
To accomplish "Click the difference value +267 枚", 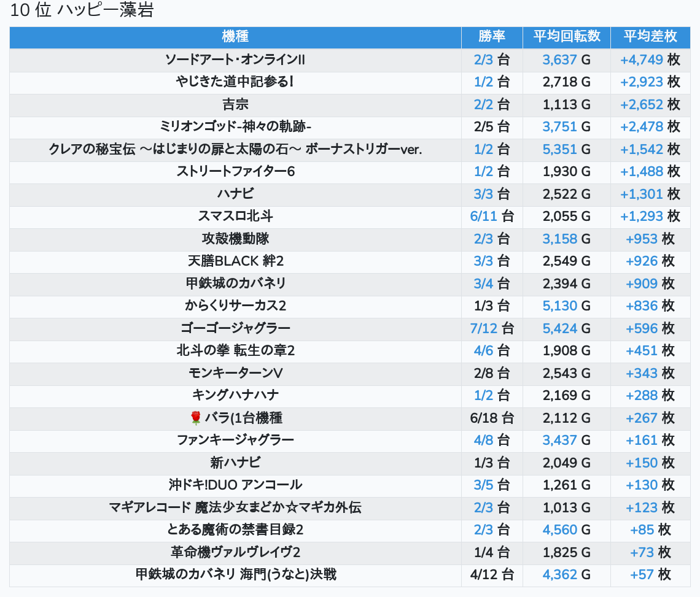I will tap(650, 418).
